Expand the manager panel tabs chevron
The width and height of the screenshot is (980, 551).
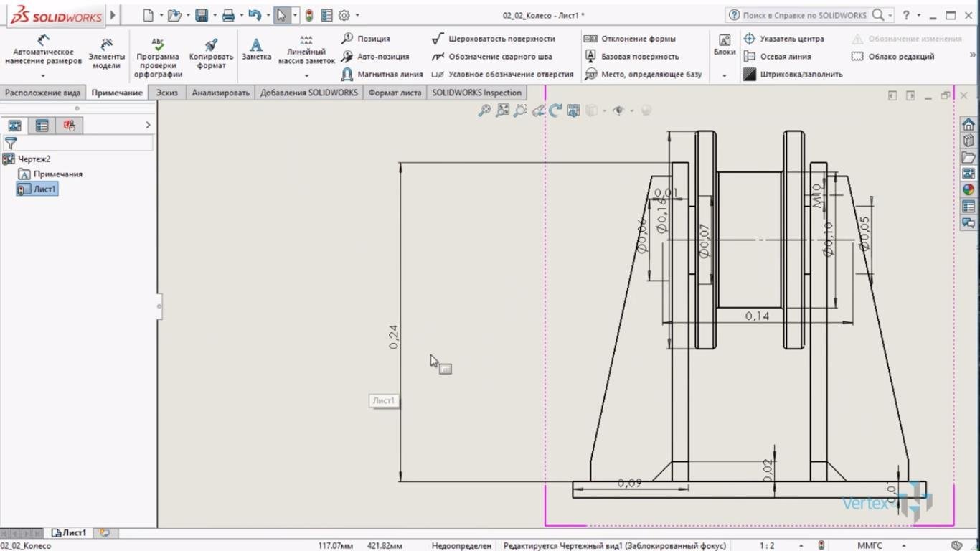pyautogui.click(x=148, y=126)
